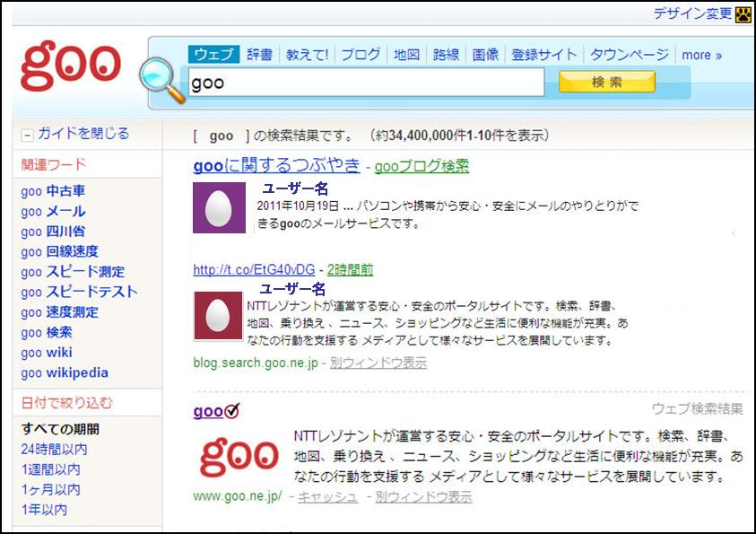Click the paw icon beside デザイン変更
Screen dimensions: 756x534
[x=743, y=15]
